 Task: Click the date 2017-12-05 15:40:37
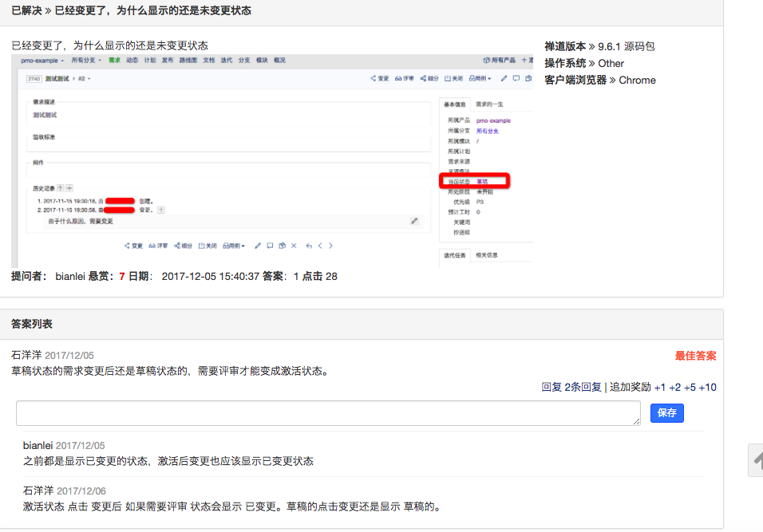click(x=210, y=276)
